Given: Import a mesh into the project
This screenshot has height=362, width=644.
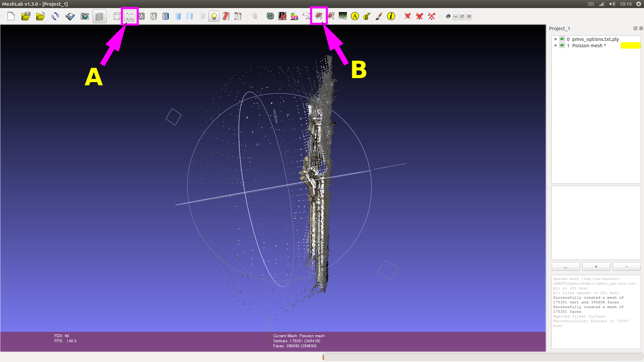Looking at the screenshot, I should click(x=41, y=16).
